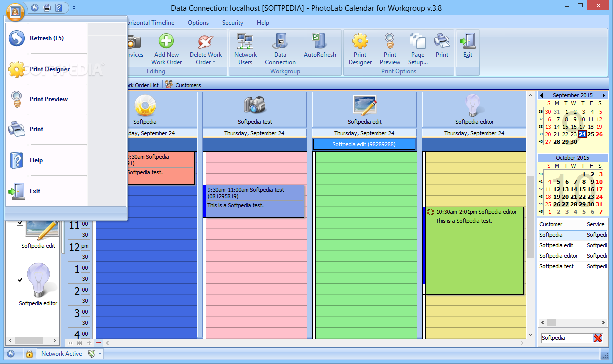Choose Print in application menu
The height and width of the screenshot is (364, 613).
click(x=46, y=129)
